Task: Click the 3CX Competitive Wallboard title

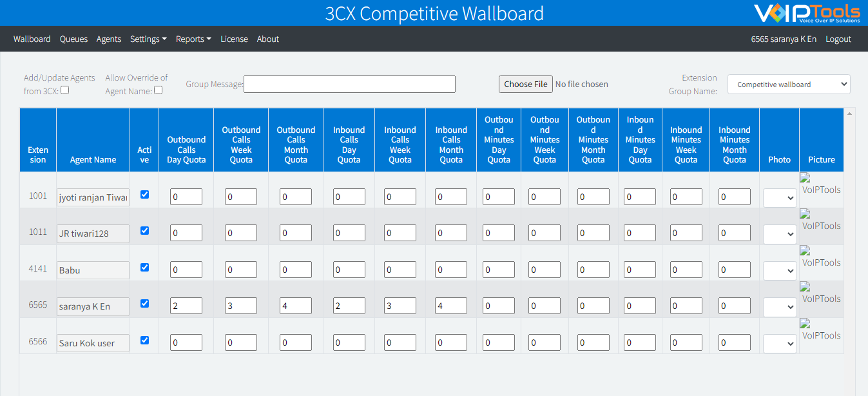Action: 434,14
